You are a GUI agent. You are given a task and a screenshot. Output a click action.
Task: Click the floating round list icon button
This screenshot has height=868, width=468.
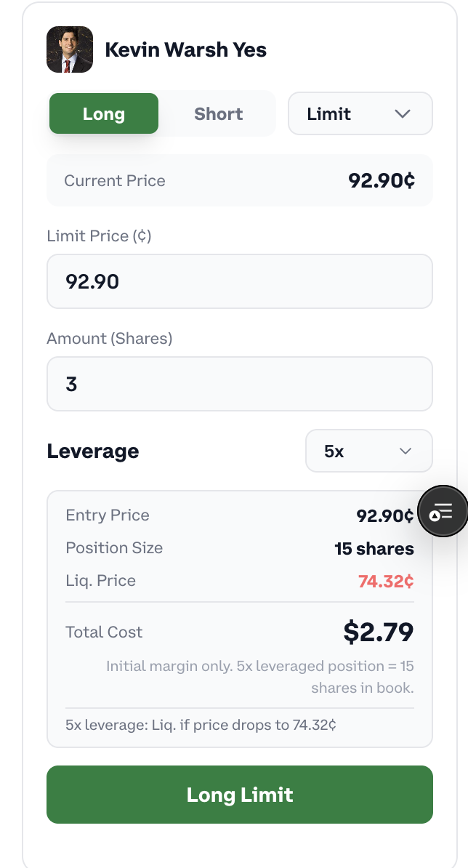coord(442,512)
